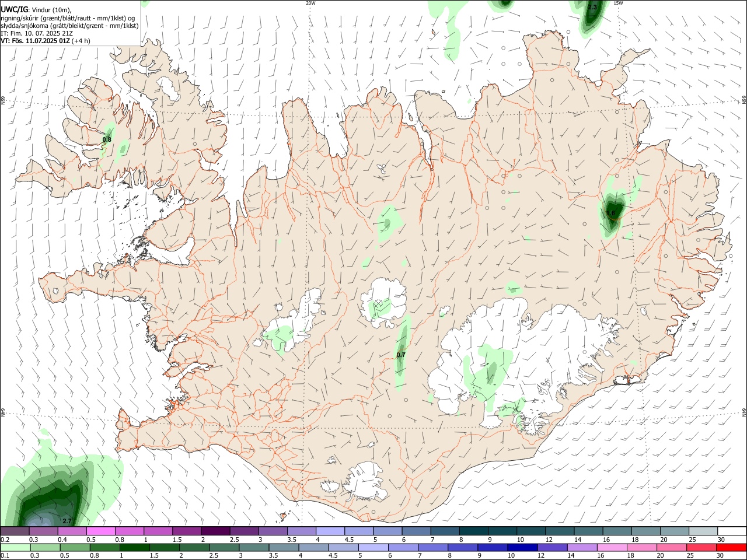Select the darkest green swatch labeled 1
747x560 pixels.
(134, 548)
